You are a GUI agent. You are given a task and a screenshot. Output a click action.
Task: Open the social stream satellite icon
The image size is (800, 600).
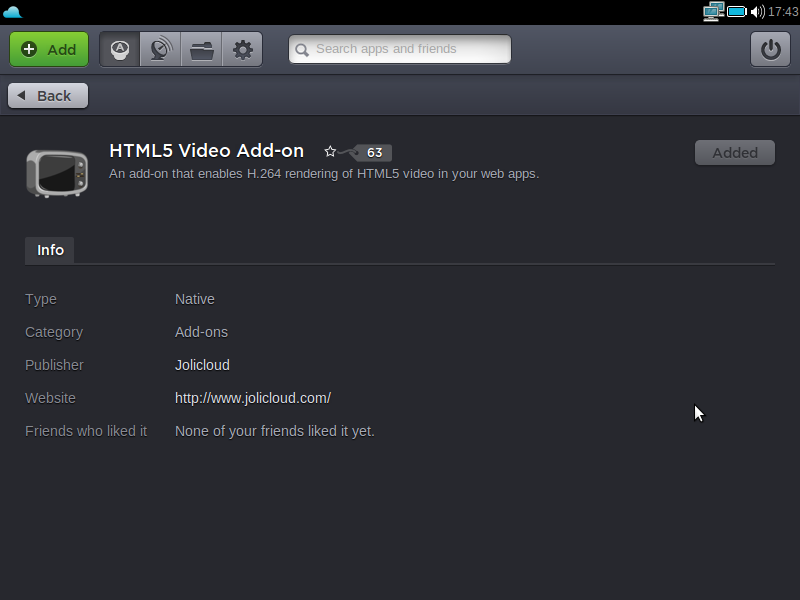tap(160, 49)
